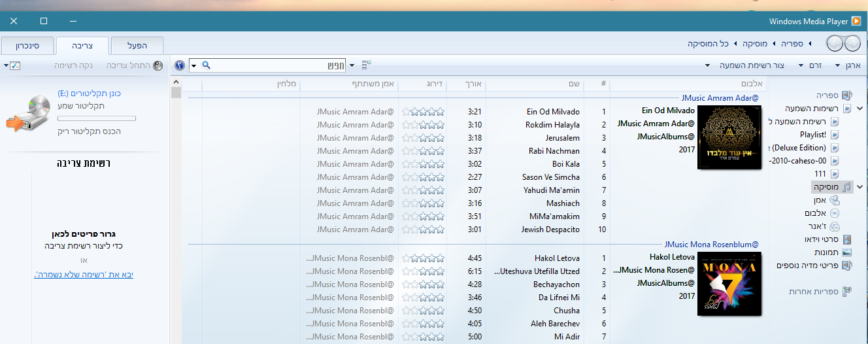This screenshot has height=344, width=868.
Task: Click the disc icon next to התחל צריבה
Action: (x=158, y=65)
